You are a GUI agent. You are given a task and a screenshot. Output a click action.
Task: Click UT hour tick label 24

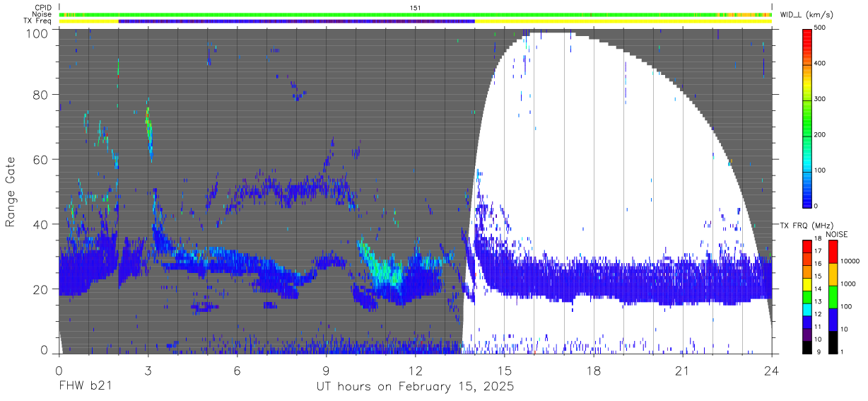coord(772,371)
